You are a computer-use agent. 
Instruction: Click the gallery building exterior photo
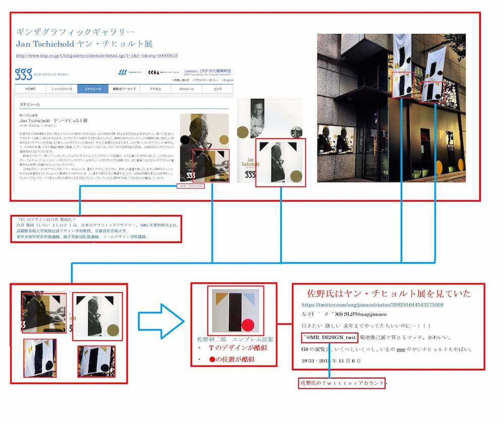[391, 108]
